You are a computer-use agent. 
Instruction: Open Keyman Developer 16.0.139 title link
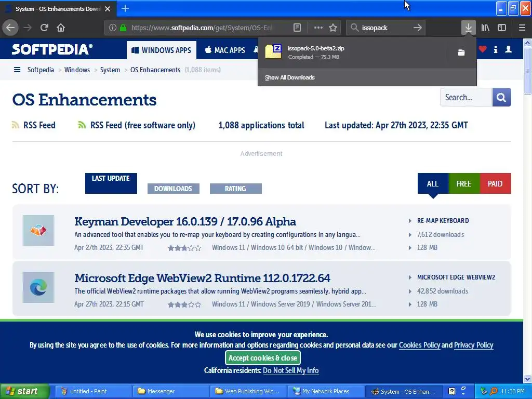185,221
